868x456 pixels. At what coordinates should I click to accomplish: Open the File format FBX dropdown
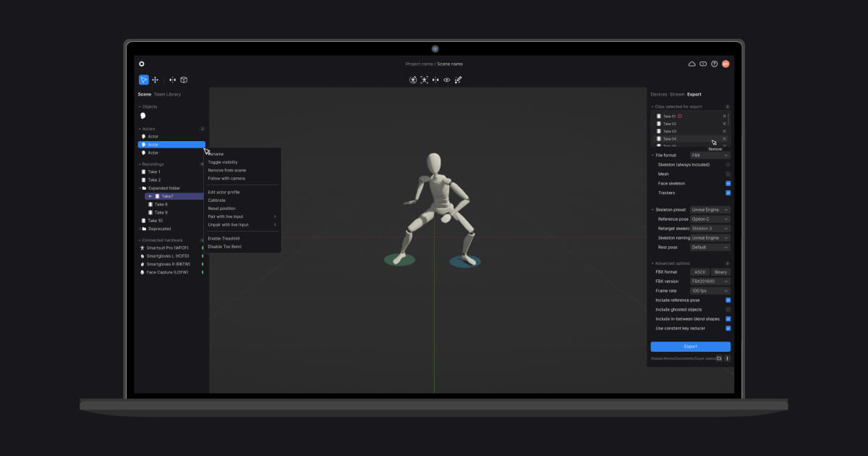(x=707, y=155)
